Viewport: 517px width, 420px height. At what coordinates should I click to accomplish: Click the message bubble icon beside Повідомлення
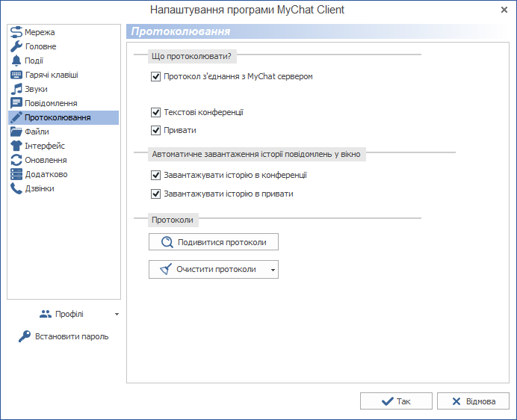[16, 103]
